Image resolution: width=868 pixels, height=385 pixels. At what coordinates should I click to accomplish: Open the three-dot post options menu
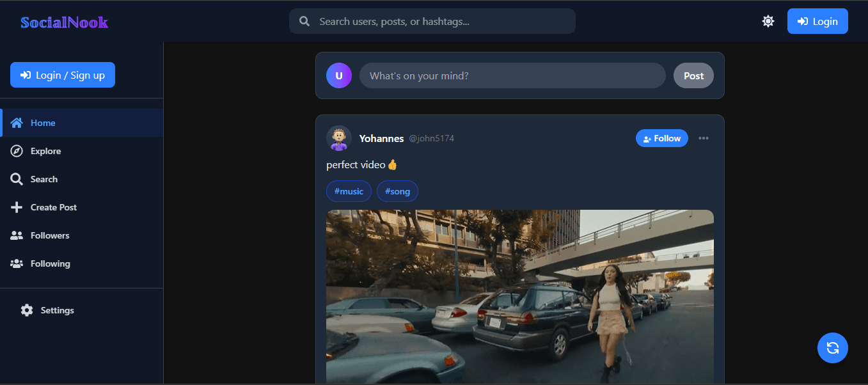(x=704, y=138)
